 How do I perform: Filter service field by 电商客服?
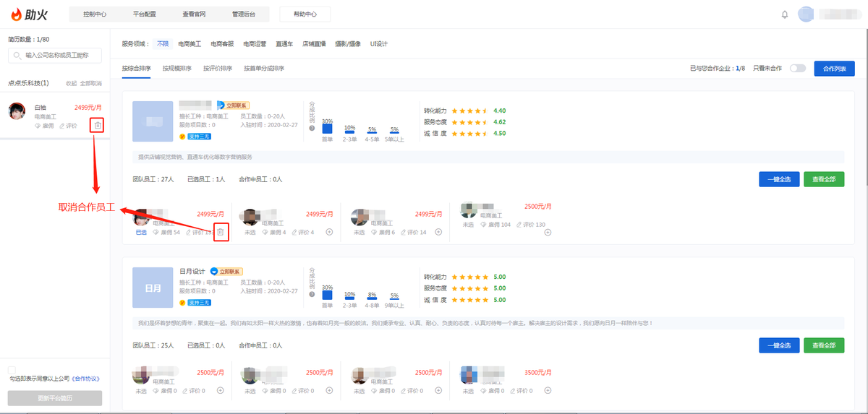[x=222, y=44]
